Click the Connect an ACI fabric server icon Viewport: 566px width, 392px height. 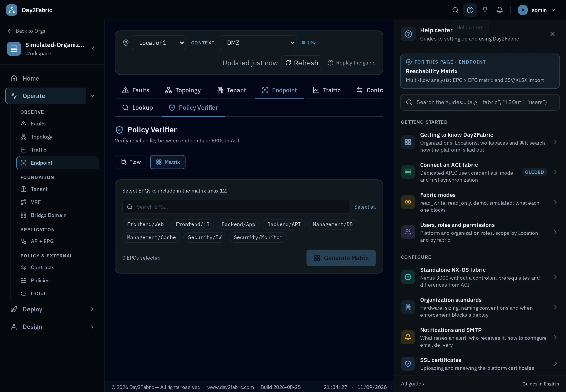click(408, 172)
